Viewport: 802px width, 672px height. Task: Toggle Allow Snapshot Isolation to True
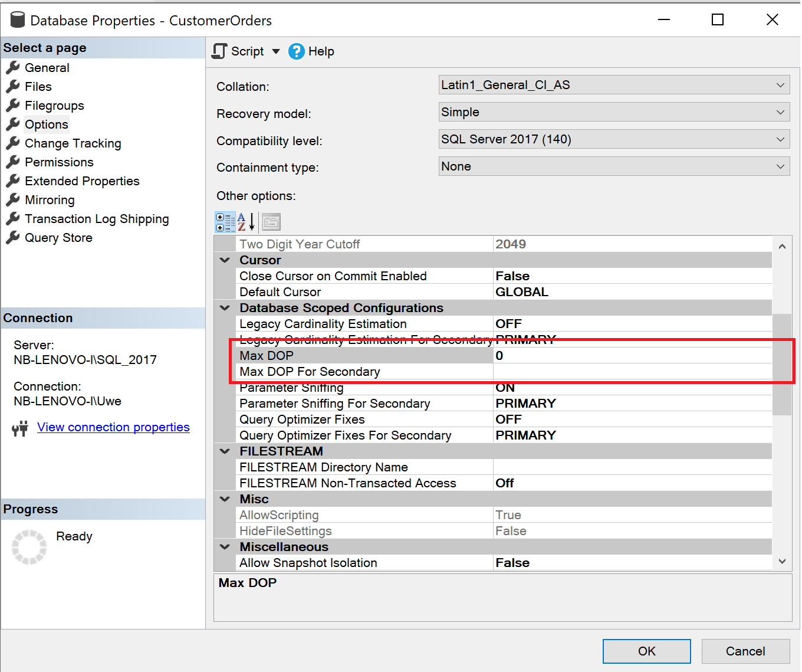590,562
